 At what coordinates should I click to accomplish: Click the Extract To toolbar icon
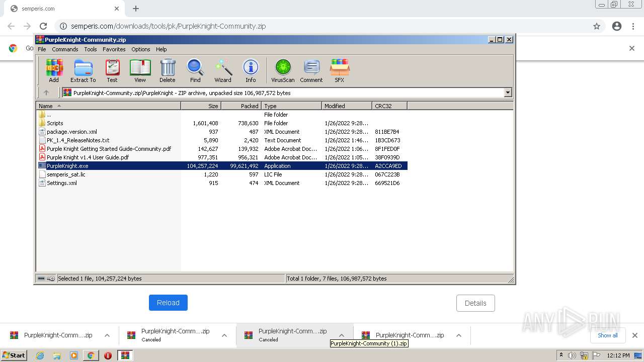tap(83, 70)
